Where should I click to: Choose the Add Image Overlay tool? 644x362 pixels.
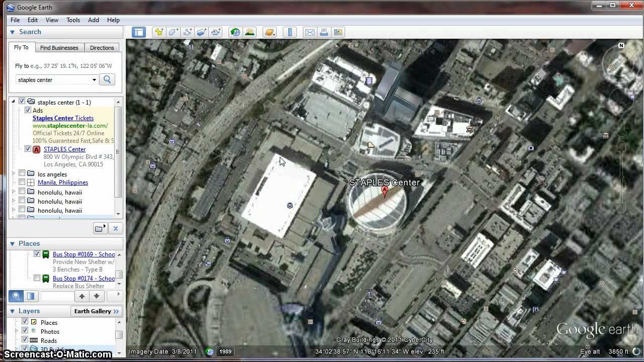tap(202, 32)
